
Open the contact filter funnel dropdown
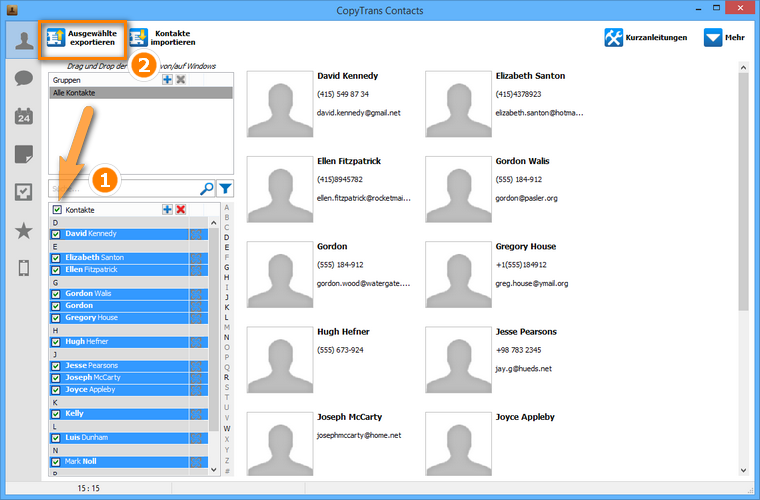coord(225,188)
